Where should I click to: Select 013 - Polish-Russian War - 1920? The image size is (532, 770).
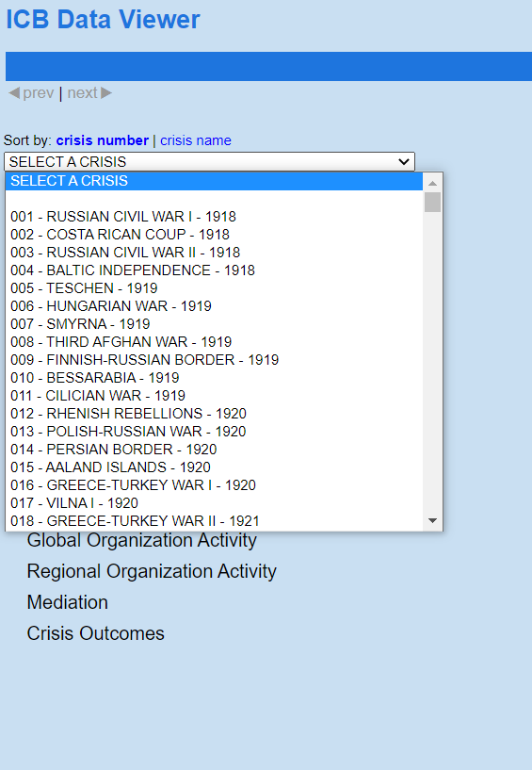click(214, 432)
